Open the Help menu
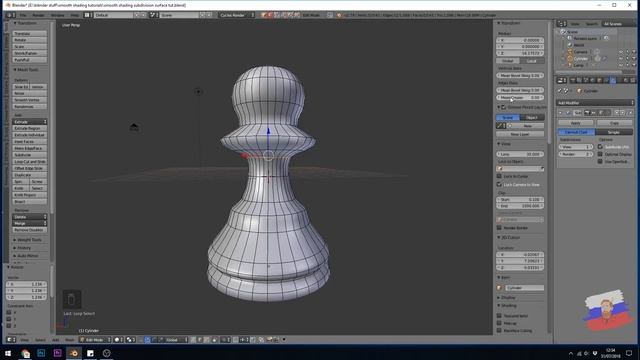Screen dimensions: 640x360 (x=75, y=15)
